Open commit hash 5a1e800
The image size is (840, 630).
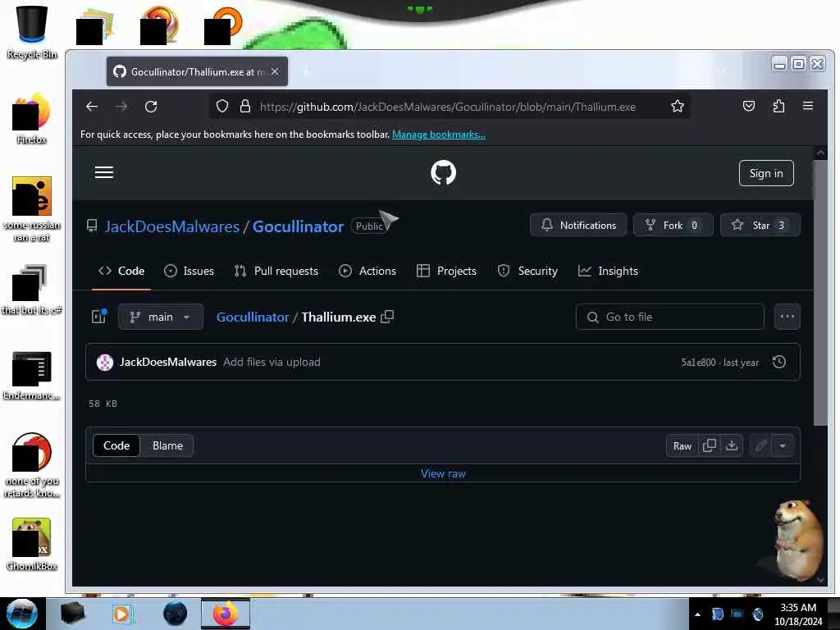(698, 363)
